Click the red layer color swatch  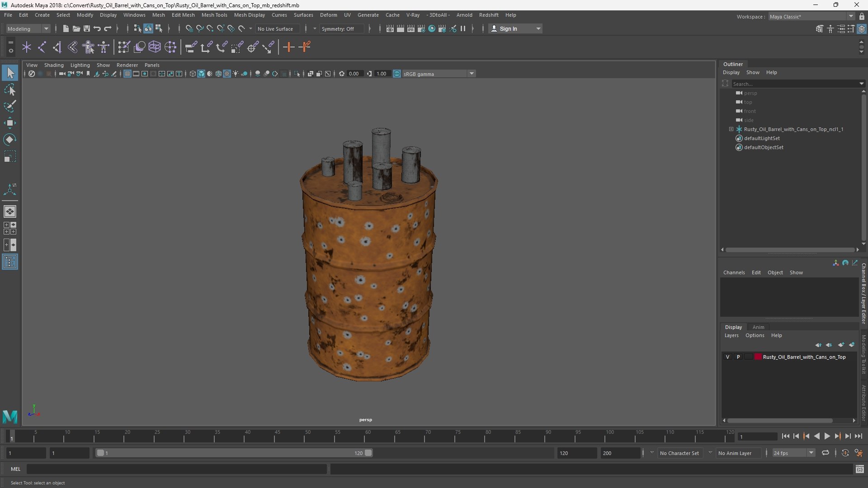click(758, 357)
